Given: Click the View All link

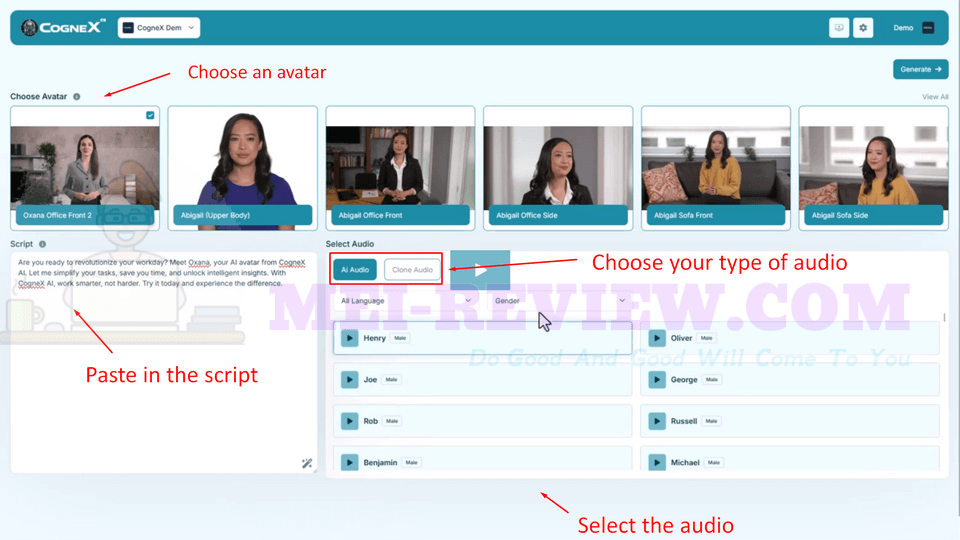Looking at the screenshot, I should pos(935,97).
